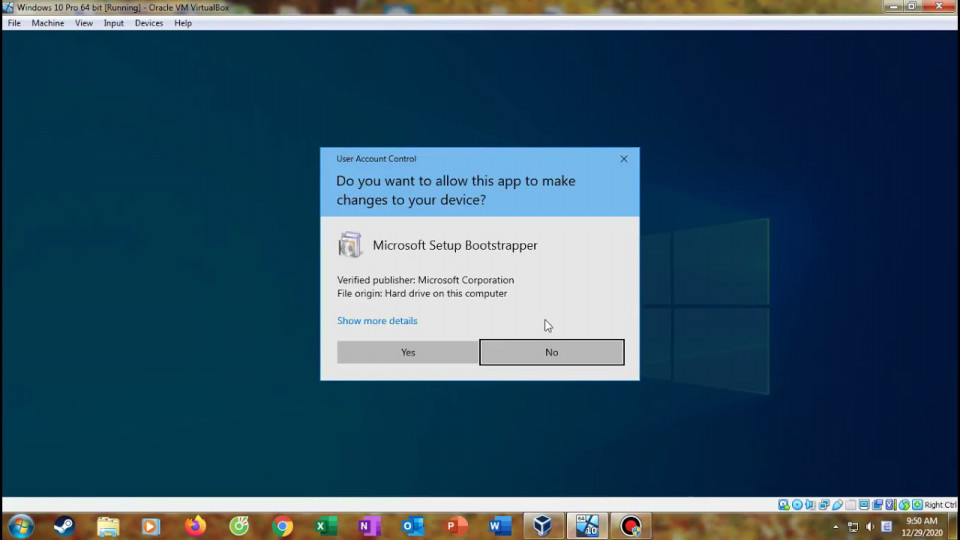960x540 pixels.
Task: Switch to the Windows 10 VM taskbar icon
Action: click(x=587, y=526)
